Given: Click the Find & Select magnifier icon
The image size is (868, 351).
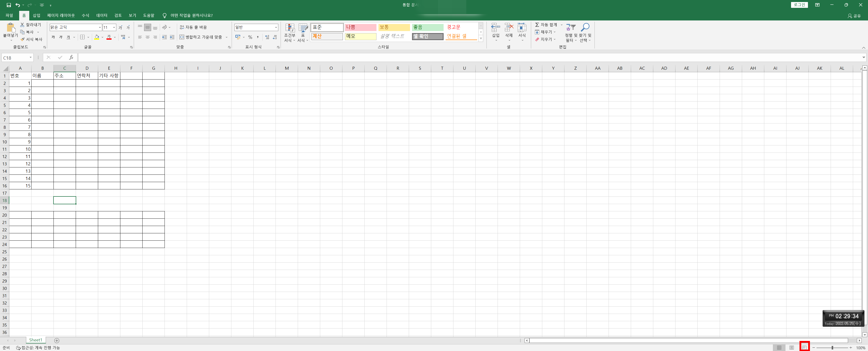Looking at the screenshot, I should point(585,28).
